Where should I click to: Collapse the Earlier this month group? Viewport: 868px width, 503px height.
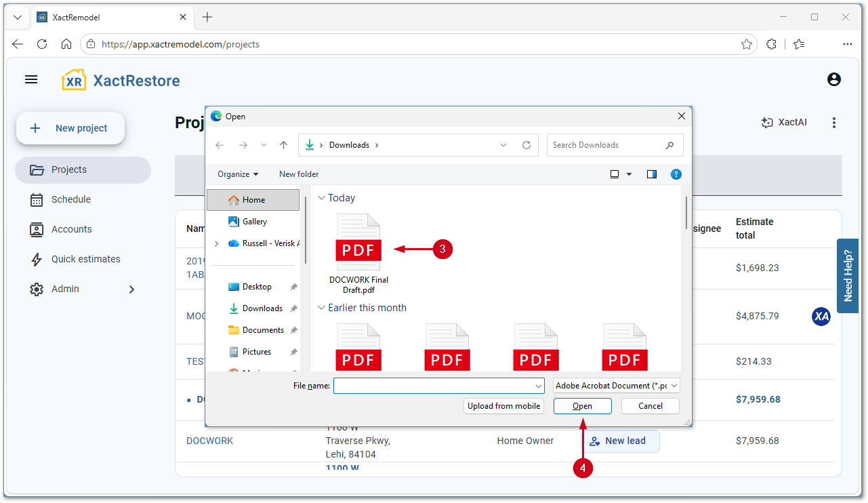pos(321,308)
